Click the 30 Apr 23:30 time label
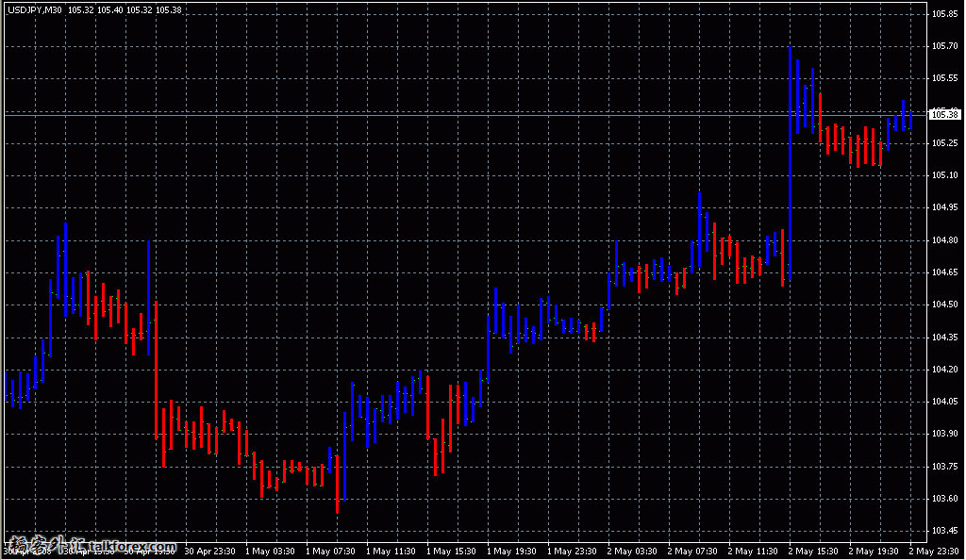The height and width of the screenshot is (560, 966). point(209,552)
